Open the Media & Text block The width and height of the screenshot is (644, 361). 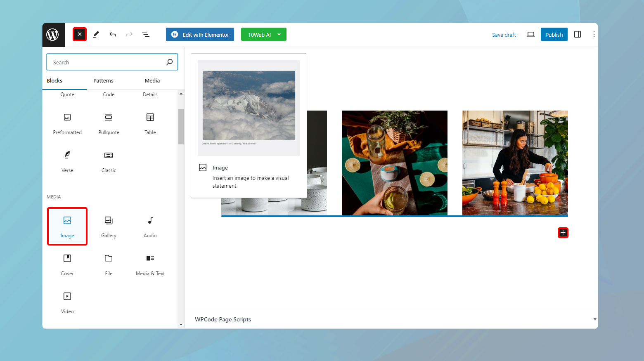click(x=150, y=264)
